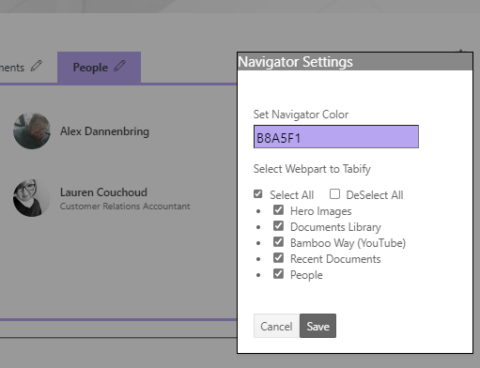Click the Navigator Color field B8A5F1
Screen dimensions: 480x368
pos(336,137)
